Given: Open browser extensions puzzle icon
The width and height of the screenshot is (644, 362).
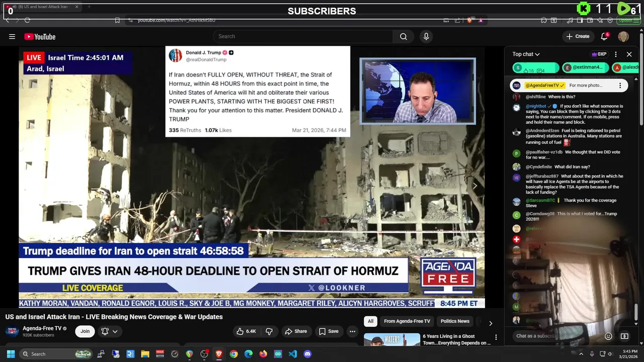Looking at the screenshot, I should (x=544, y=20).
